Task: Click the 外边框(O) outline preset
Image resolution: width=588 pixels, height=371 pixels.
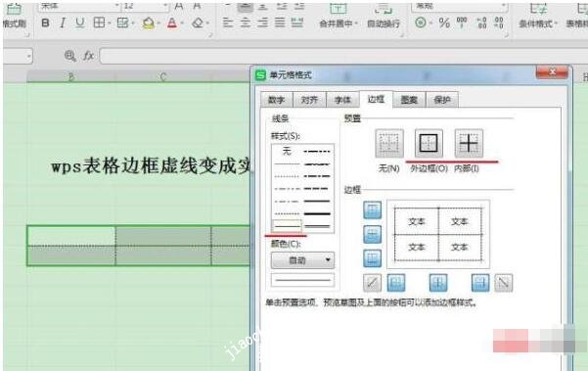Action: 429,143
